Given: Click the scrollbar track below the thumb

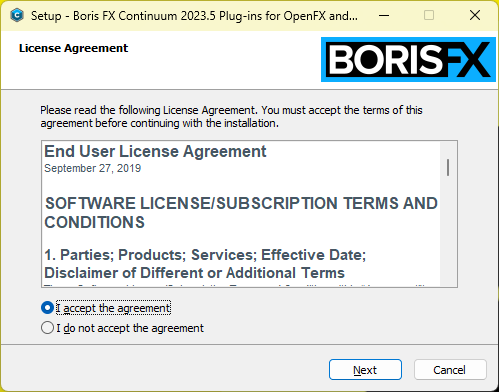Looking at the screenshot, I should click(448, 230).
